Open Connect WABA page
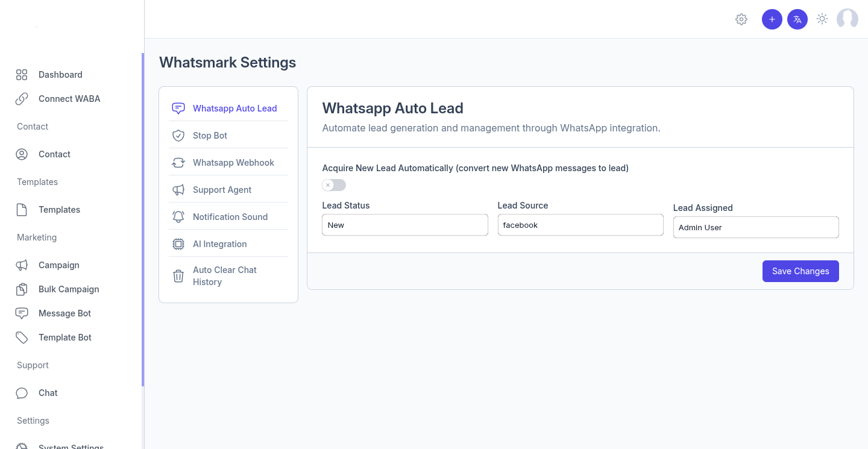The height and width of the screenshot is (449, 868). pyautogui.click(x=69, y=99)
